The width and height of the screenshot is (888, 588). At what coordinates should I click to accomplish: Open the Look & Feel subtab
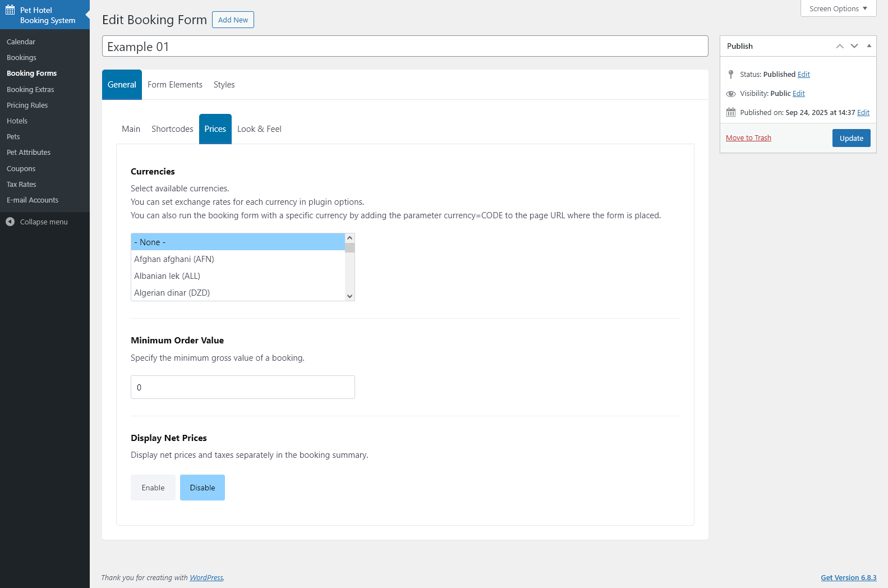[x=259, y=129]
